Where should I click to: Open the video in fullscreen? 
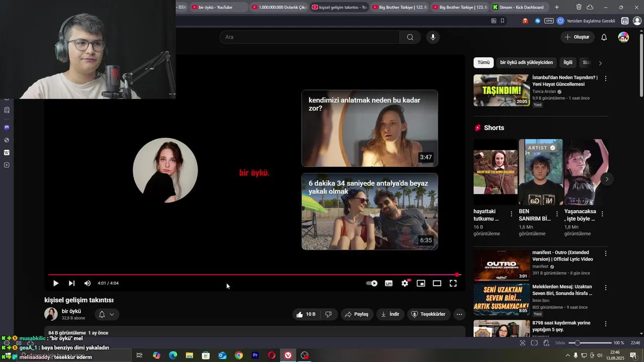coord(453,283)
